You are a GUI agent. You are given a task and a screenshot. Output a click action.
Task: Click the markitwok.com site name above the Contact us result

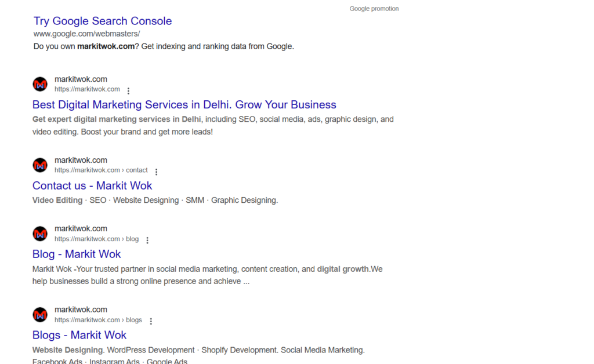[x=81, y=160]
